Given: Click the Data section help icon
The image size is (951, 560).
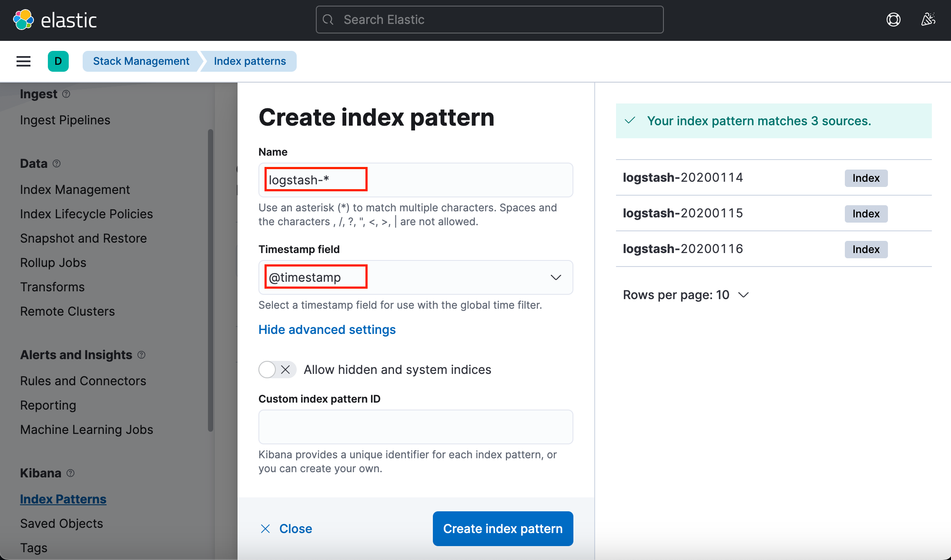Looking at the screenshot, I should point(57,163).
